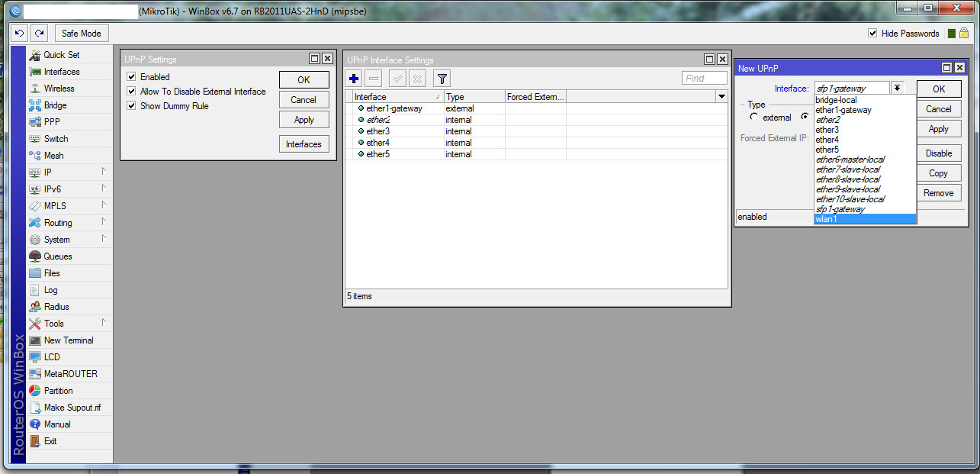Click Apply in the UPnP Settings window
Image resolution: width=980 pixels, height=474 pixels.
(x=304, y=120)
